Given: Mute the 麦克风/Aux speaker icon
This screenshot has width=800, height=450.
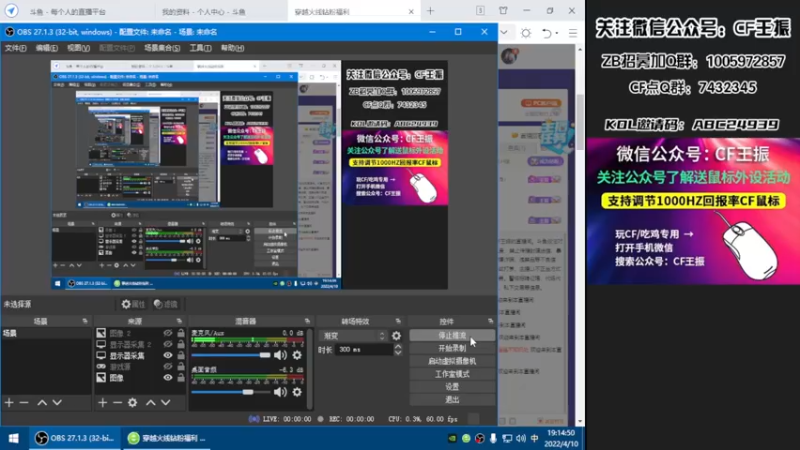Looking at the screenshot, I should click(x=280, y=355).
